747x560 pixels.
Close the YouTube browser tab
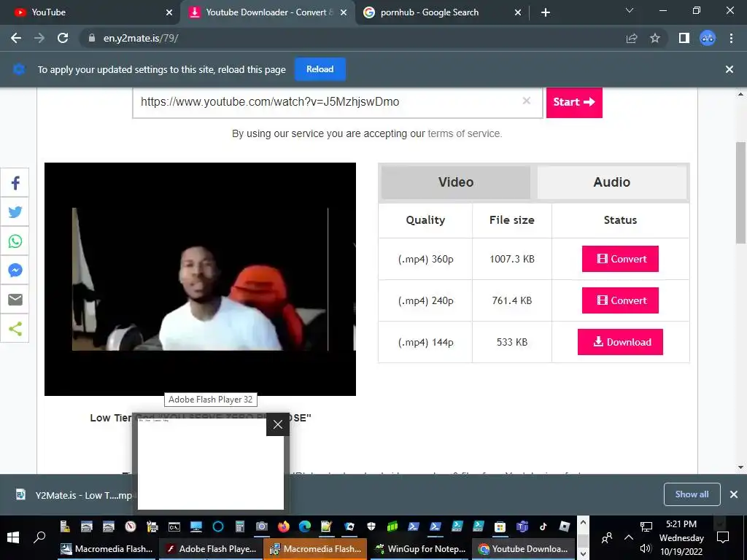[169, 12]
